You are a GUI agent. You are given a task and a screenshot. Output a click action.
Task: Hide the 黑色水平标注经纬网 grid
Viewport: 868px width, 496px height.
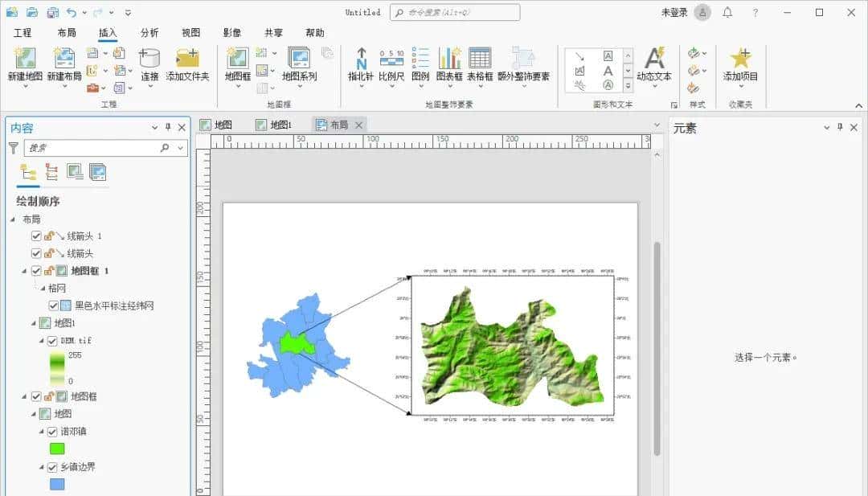coord(53,305)
